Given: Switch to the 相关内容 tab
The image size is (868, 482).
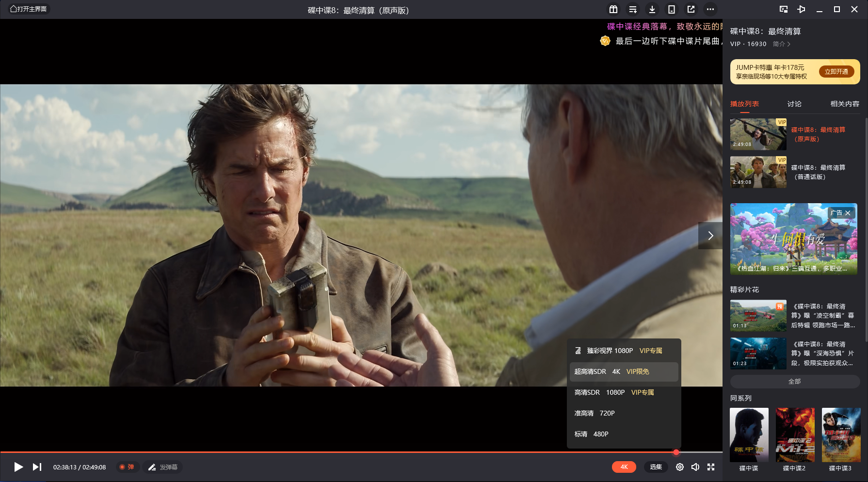Looking at the screenshot, I should pyautogui.click(x=845, y=104).
